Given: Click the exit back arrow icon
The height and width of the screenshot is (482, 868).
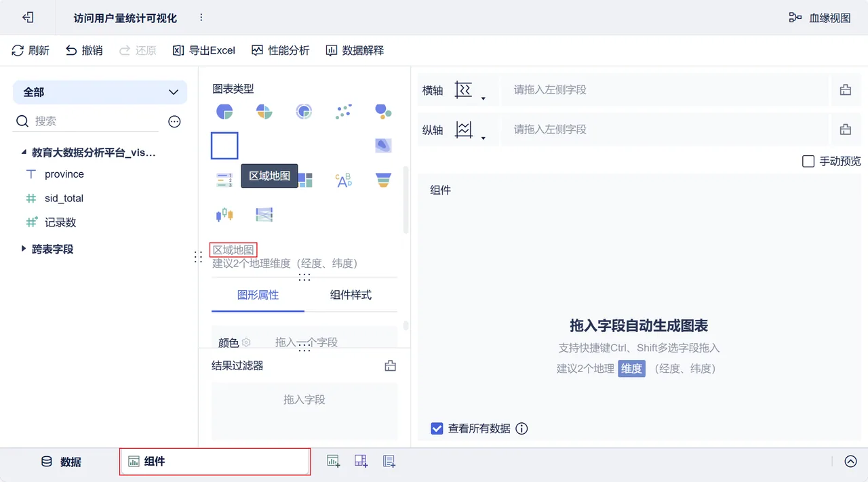Looking at the screenshot, I should coord(28,18).
